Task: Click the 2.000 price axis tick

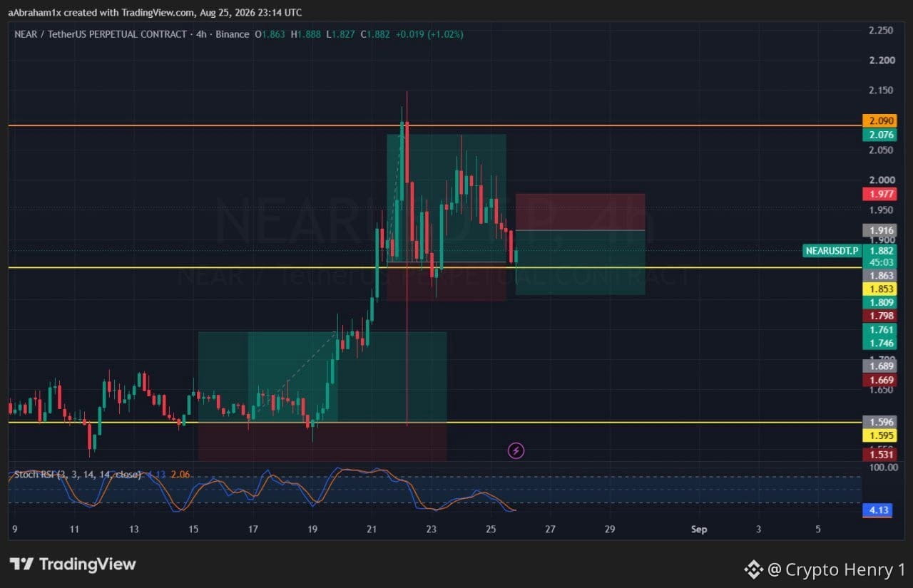Action: click(881, 180)
